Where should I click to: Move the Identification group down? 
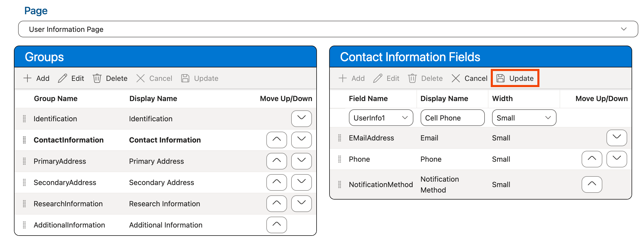[301, 118]
